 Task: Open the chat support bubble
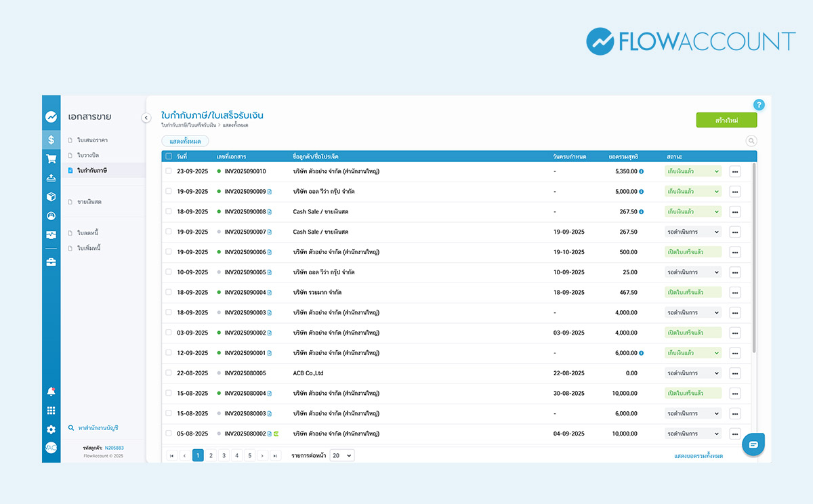pos(753,444)
